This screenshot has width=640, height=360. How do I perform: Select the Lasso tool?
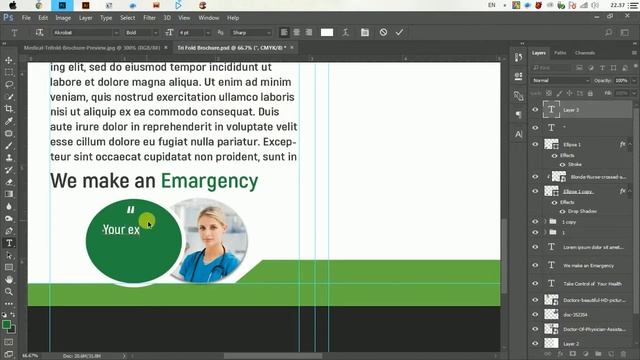pos(9,84)
